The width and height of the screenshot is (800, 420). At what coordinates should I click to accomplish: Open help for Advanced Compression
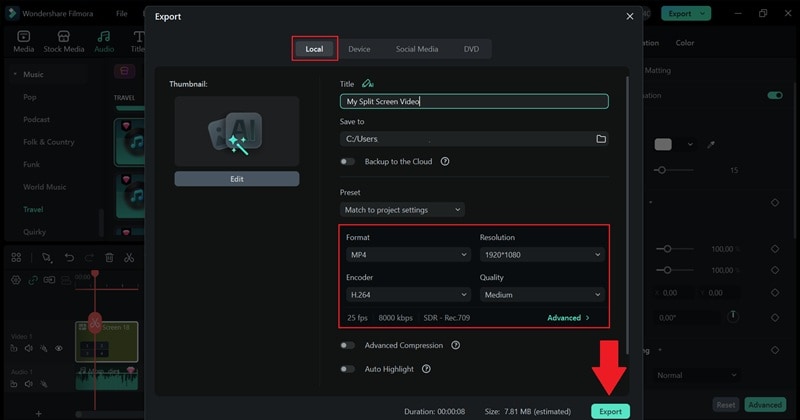pos(456,345)
